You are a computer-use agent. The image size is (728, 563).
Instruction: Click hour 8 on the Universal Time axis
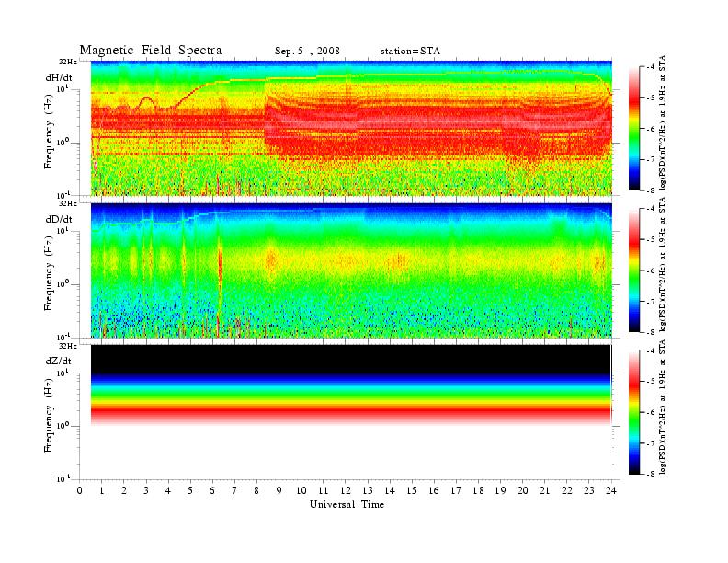(x=256, y=490)
